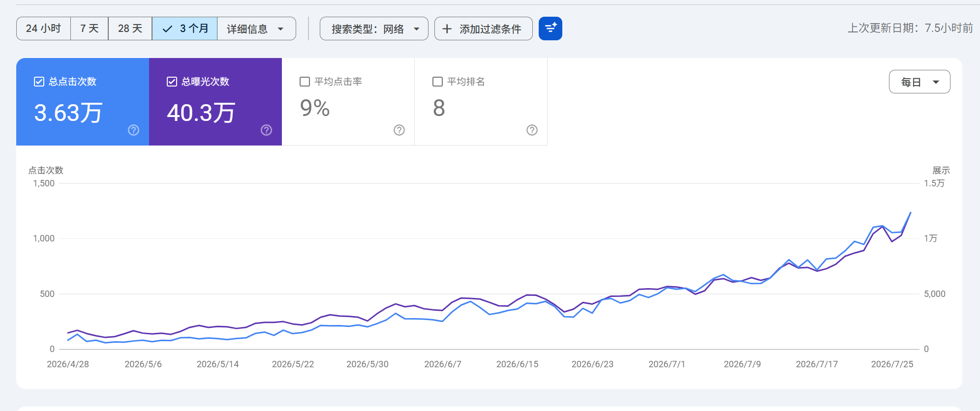
Task: Click the 1.5万 right axis label
Action: (934, 183)
